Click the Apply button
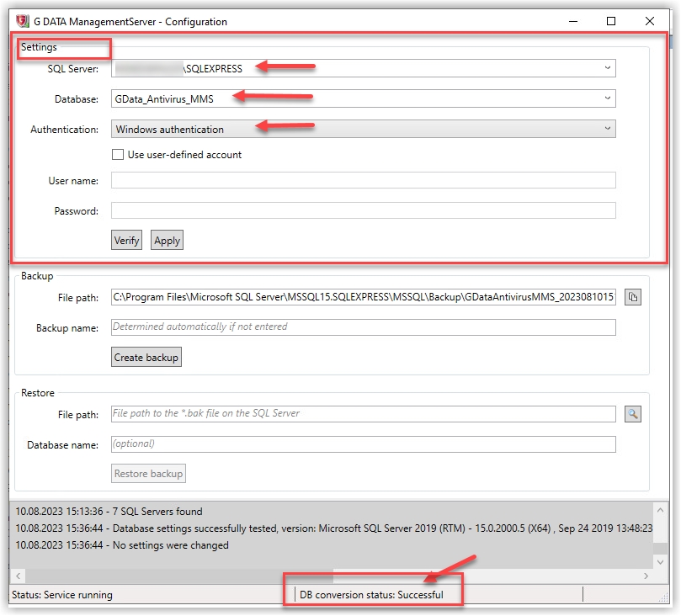This screenshot has width=681, height=616. (x=167, y=241)
